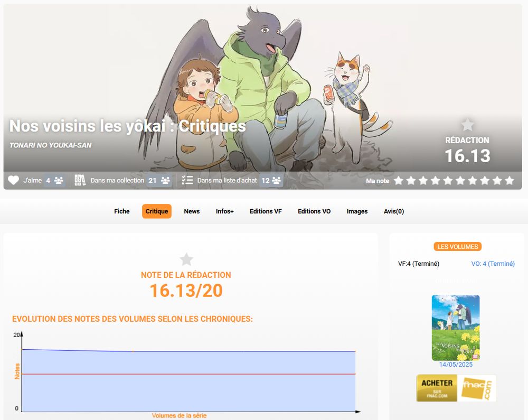The width and height of the screenshot is (528, 420).
Task: Click the J'aime count 4
Action: 48,181
